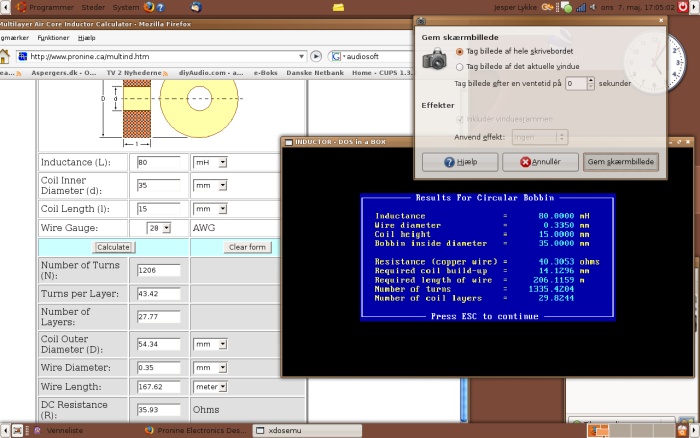Screen dimensions: 700x438
Task: Open the Hjælp menu in Firefox
Action: point(87,38)
